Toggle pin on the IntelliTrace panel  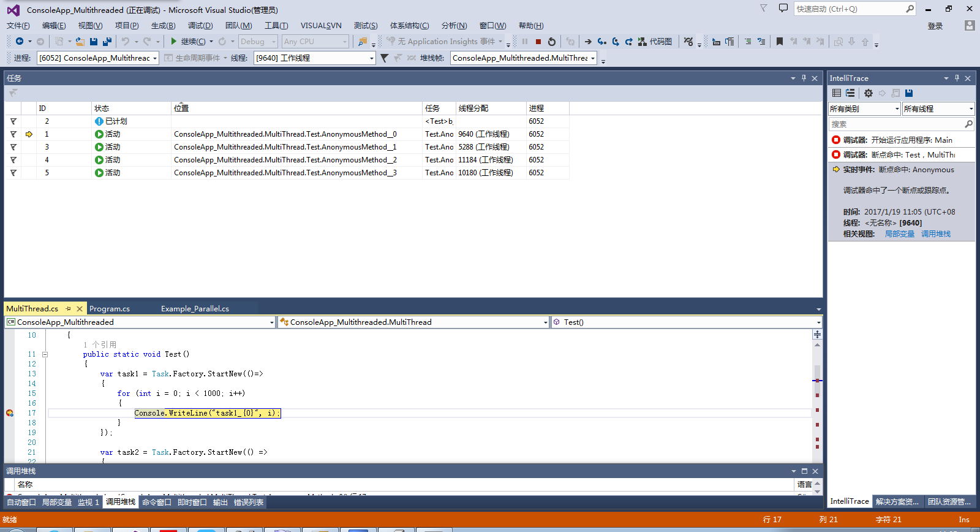pyautogui.click(x=957, y=78)
